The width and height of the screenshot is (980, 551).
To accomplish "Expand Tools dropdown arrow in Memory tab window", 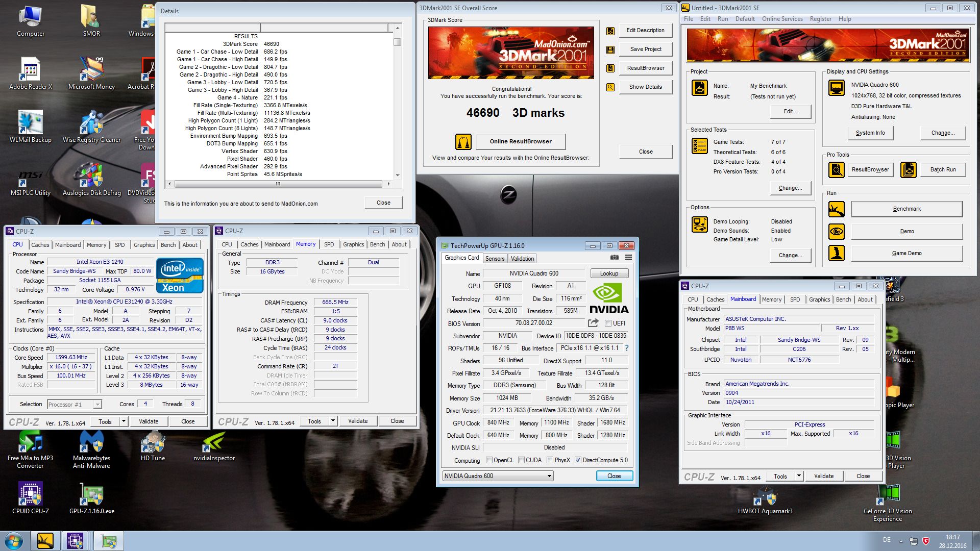I will pyautogui.click(x=333, y=421).
